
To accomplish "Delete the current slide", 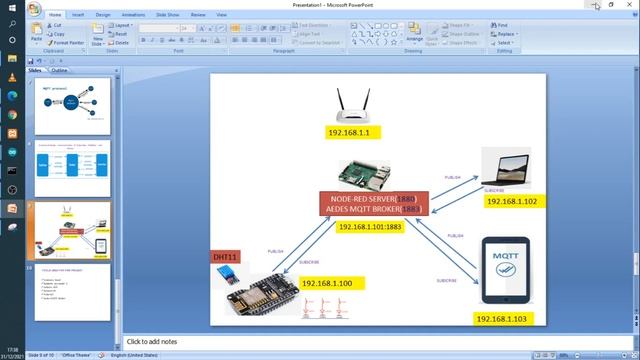I will [x=119, y=43].
